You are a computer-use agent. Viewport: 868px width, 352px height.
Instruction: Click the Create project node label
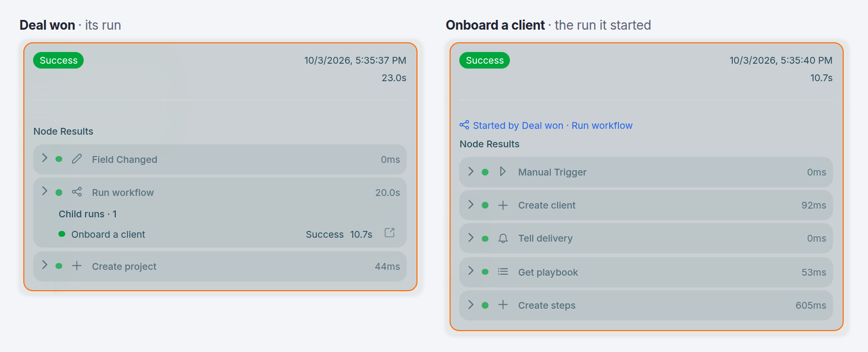[124, 266]
